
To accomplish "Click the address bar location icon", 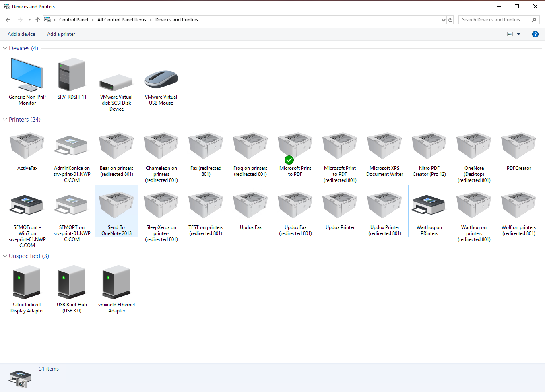I will click(47, 20).
